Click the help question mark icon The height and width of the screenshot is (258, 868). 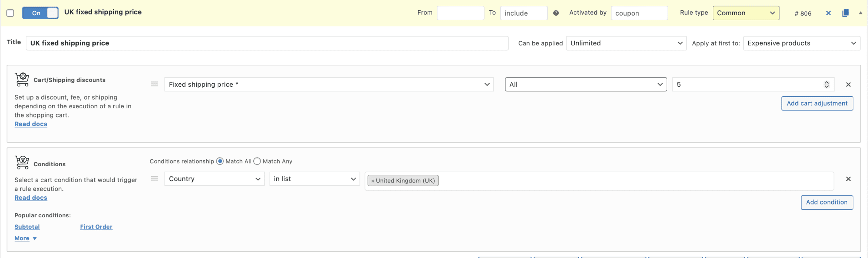tap(556, 13)
